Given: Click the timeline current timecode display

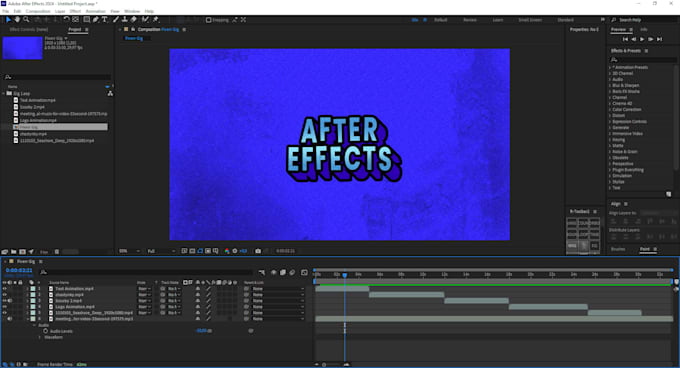Looking at the screenshot, I should [19, 270].
